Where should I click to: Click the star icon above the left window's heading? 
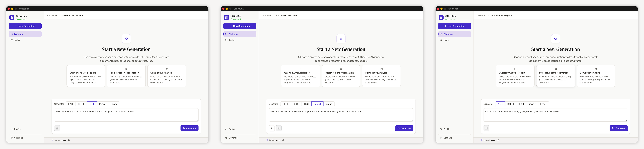tap(126, 39)
